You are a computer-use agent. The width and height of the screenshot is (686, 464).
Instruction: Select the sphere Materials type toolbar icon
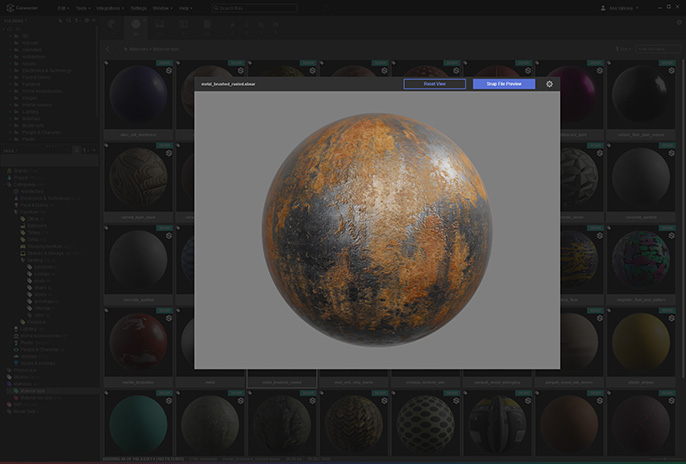tap(136, 27)
